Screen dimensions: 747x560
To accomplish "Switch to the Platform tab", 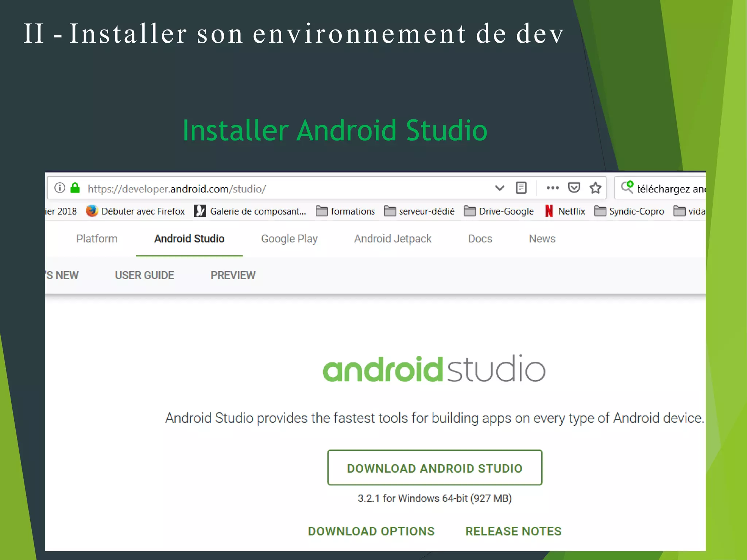I will pos(97,239).
